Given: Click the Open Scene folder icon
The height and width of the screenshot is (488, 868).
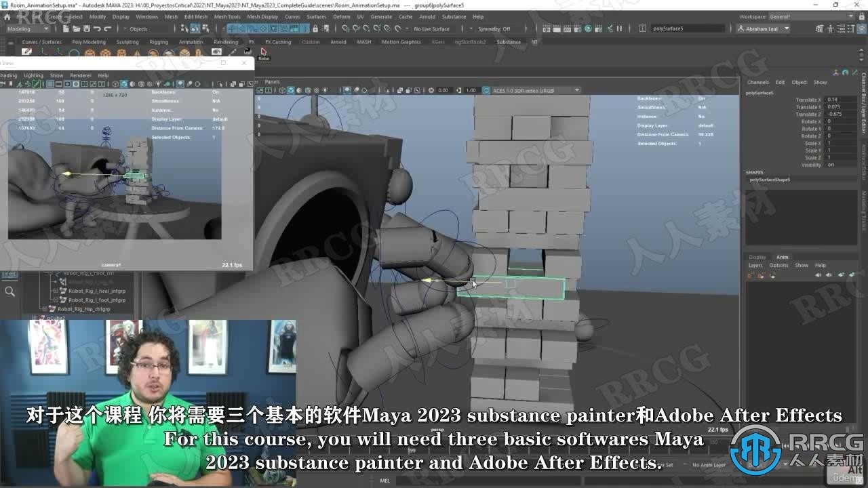Looking at the screenshot, I should pos(77,28).
